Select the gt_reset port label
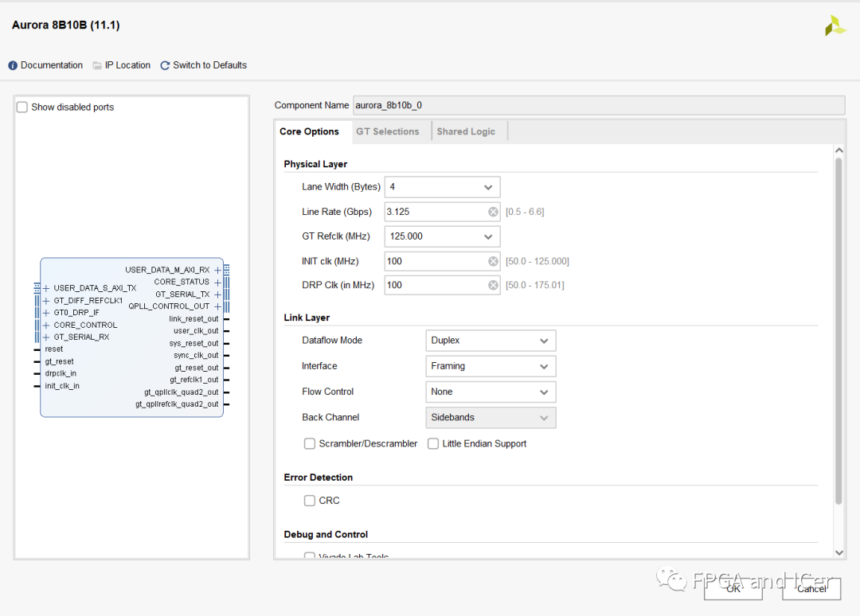Image resolution: width=860 pixels, height=616 pixels. point(59,361)
